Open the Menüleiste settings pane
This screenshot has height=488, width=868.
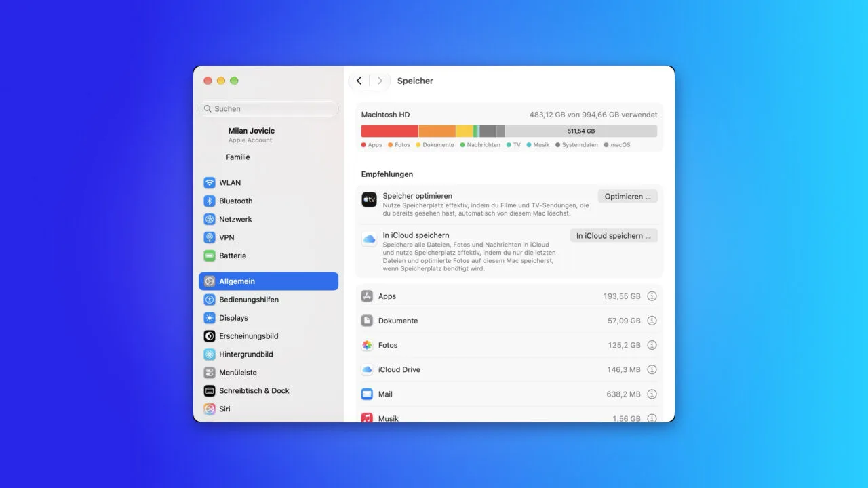pyautogui.click(x=269, y=372)
